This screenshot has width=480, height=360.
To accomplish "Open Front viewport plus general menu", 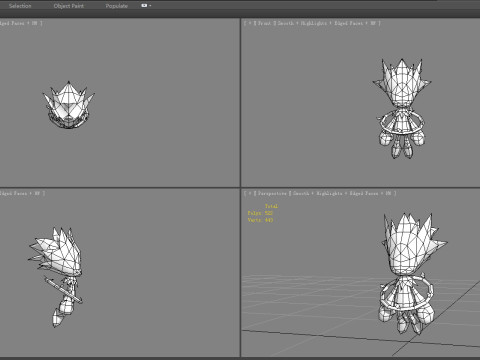I will pos(250,23).
